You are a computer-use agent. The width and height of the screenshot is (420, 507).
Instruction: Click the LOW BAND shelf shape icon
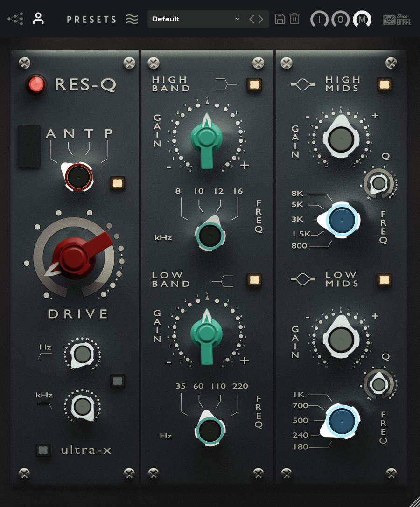[223, 281]
